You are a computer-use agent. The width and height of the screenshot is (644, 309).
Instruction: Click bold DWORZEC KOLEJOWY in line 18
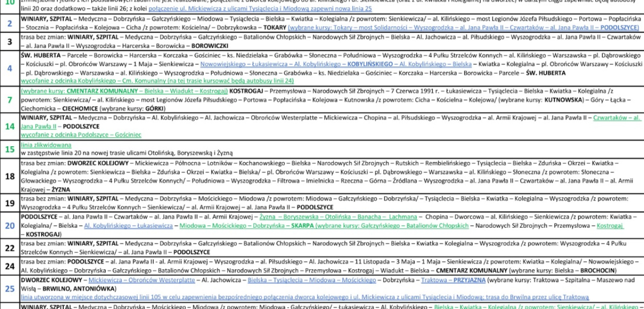coord(98,163)
